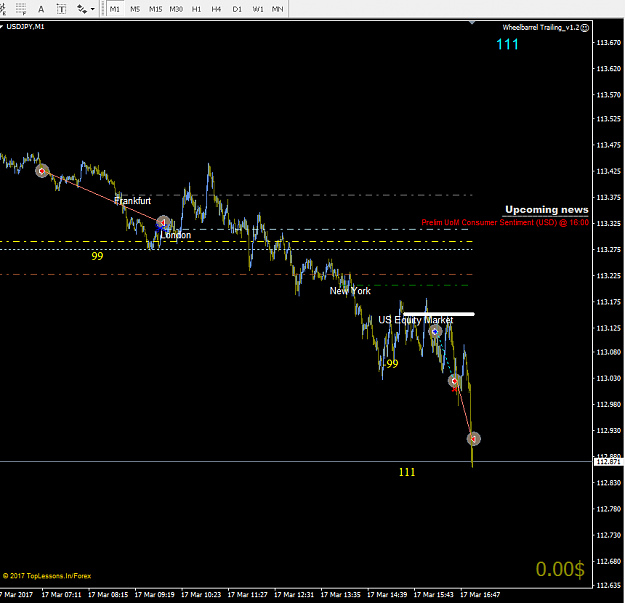Click the TopLessons.In/Forex copyright text

pyautogui.click(x=47, y=576)
